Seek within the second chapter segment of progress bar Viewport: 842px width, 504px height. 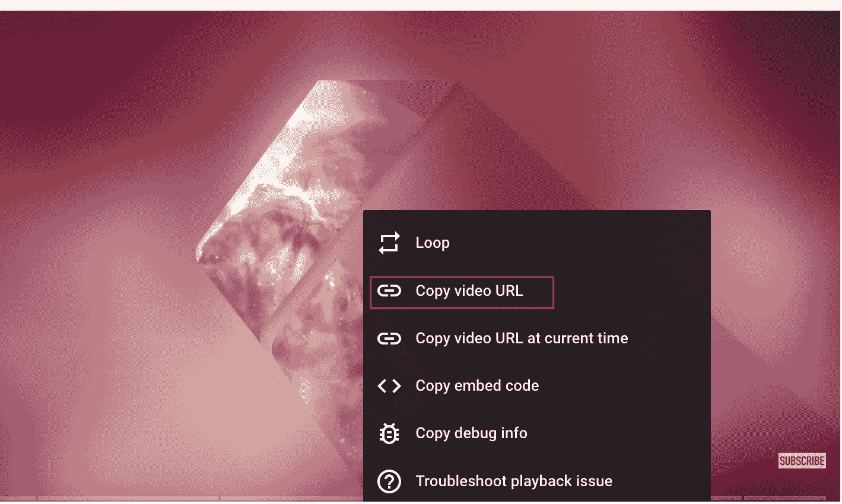point(128,499)
